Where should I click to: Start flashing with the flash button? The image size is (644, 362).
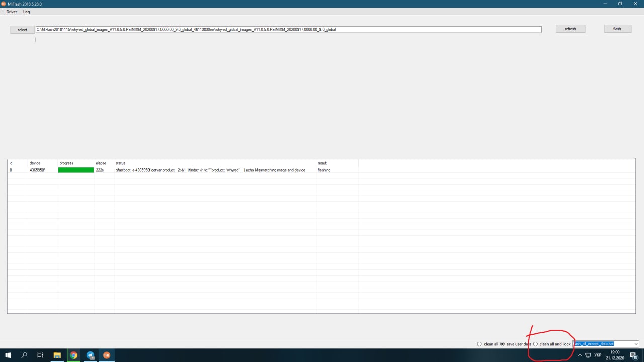pos(617,29)
